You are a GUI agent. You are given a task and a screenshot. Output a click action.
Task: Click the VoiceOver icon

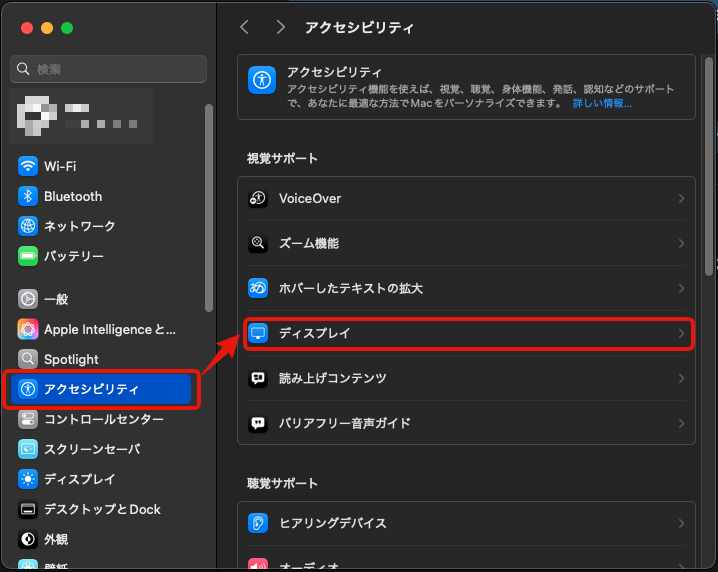click(258, 198)
